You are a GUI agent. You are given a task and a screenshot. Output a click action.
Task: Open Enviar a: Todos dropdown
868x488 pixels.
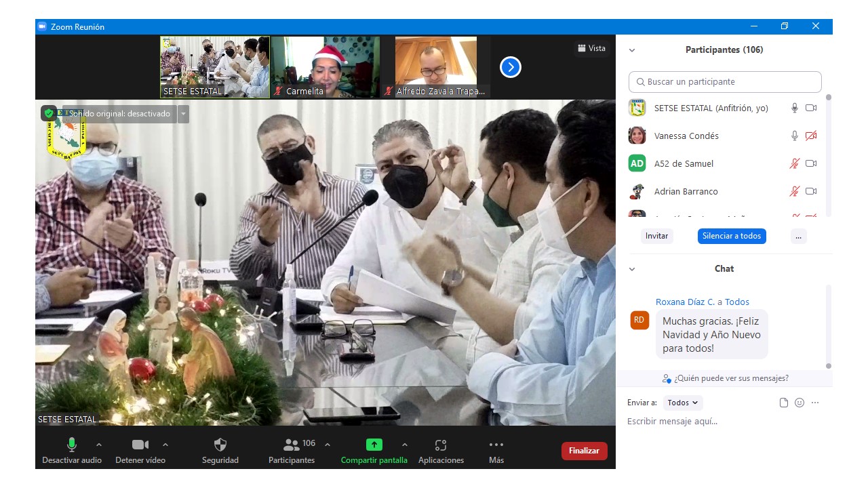[x=683, y=403]
